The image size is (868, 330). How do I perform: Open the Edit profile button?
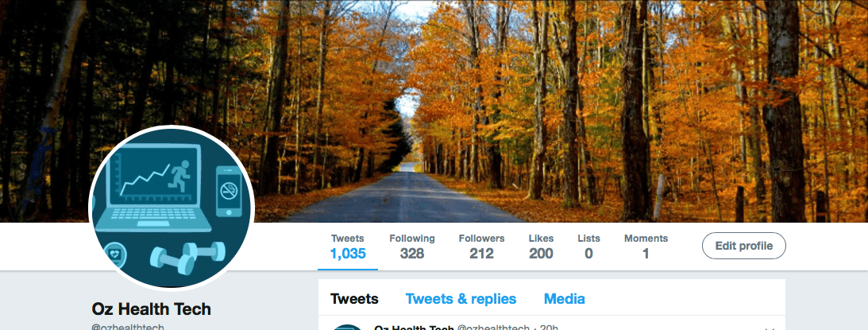pyautogui.click(x=744, y=246)
